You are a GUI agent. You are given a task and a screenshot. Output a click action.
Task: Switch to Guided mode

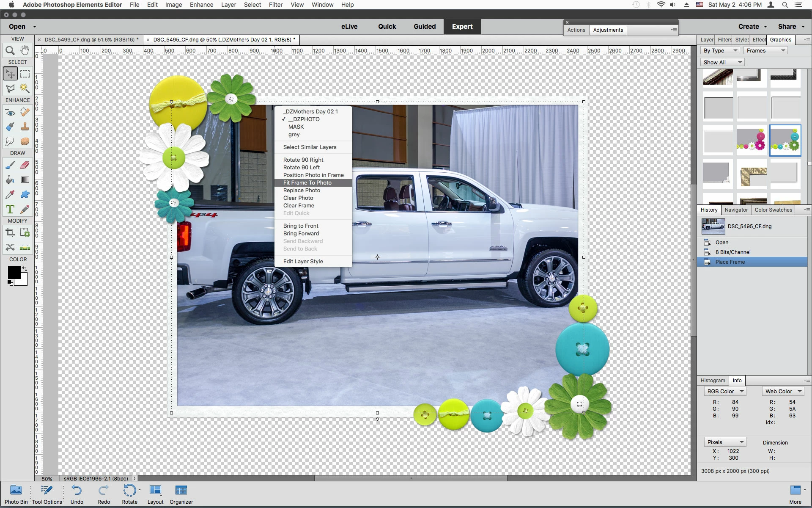coord(425,26)
